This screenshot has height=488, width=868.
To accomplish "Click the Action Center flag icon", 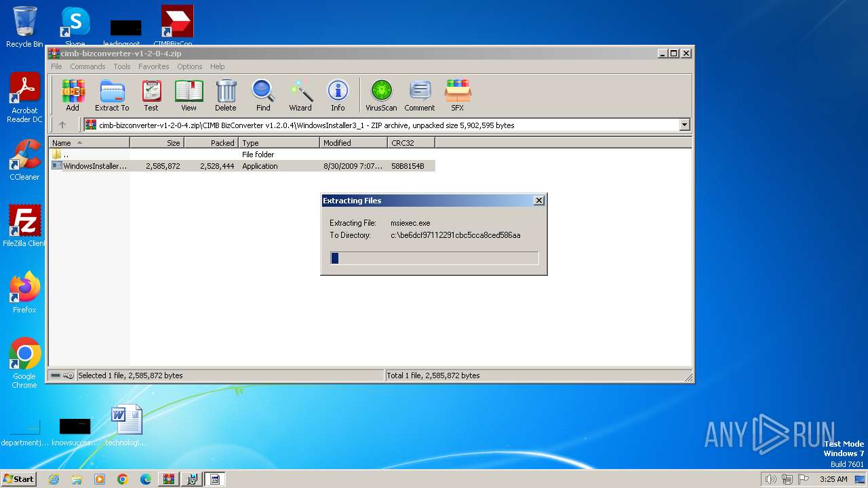I will (x=804, y=479).
